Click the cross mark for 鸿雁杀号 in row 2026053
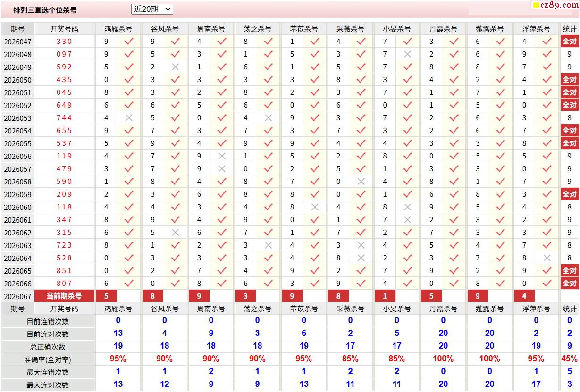 click(129, 118)
